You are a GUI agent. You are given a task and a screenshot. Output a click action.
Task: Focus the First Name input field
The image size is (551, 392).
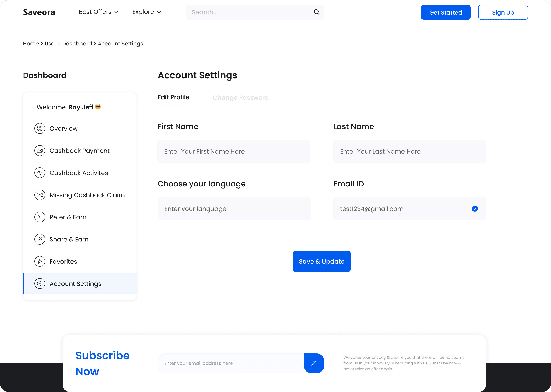234,151
